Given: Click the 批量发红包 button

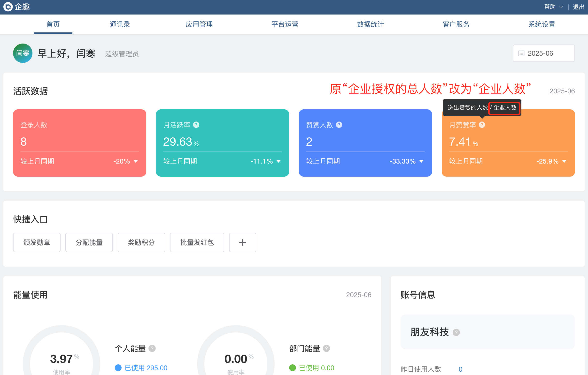Looking at the screenshot, I should coord(197,242).
